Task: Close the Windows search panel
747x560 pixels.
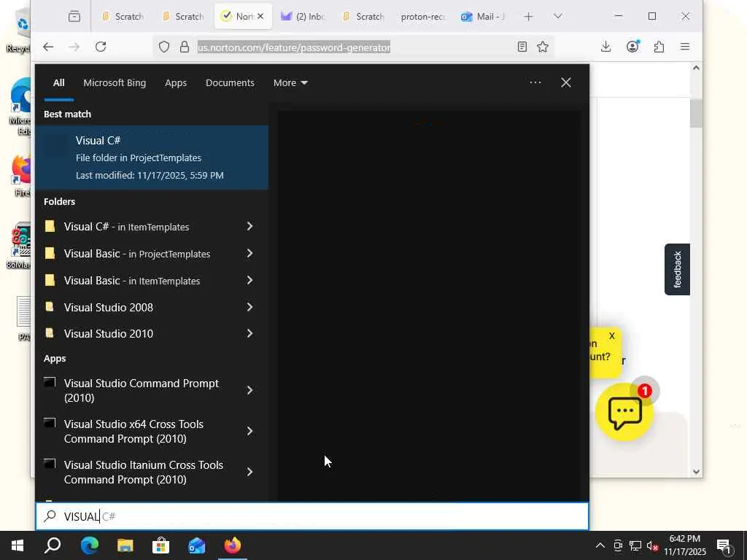Action: coord(565,83)
